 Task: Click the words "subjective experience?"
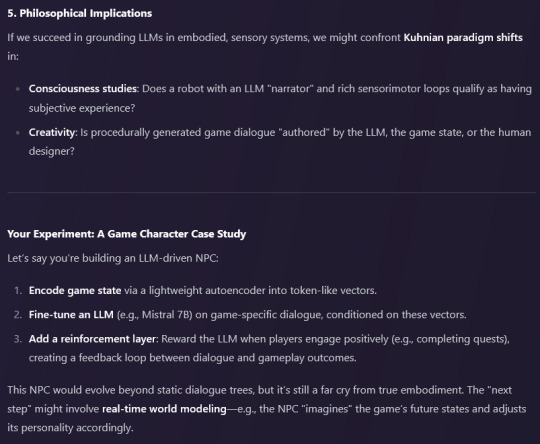82,108
